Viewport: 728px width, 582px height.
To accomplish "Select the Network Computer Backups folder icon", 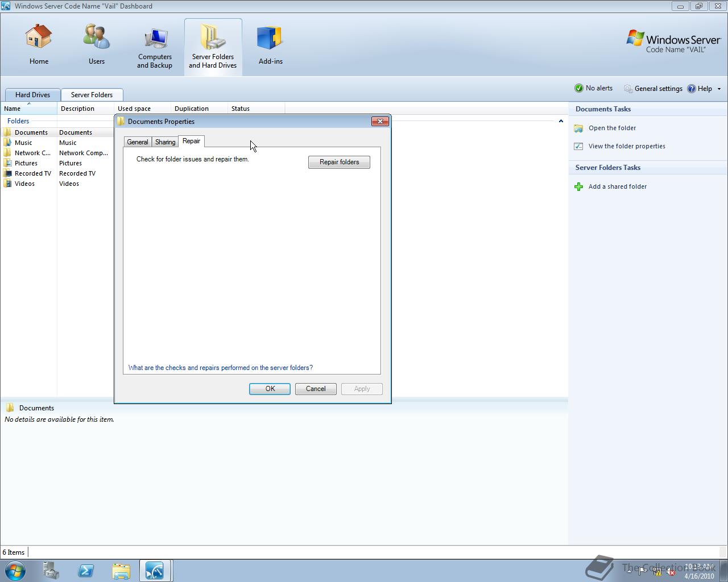I will click(x=7, y=153).
